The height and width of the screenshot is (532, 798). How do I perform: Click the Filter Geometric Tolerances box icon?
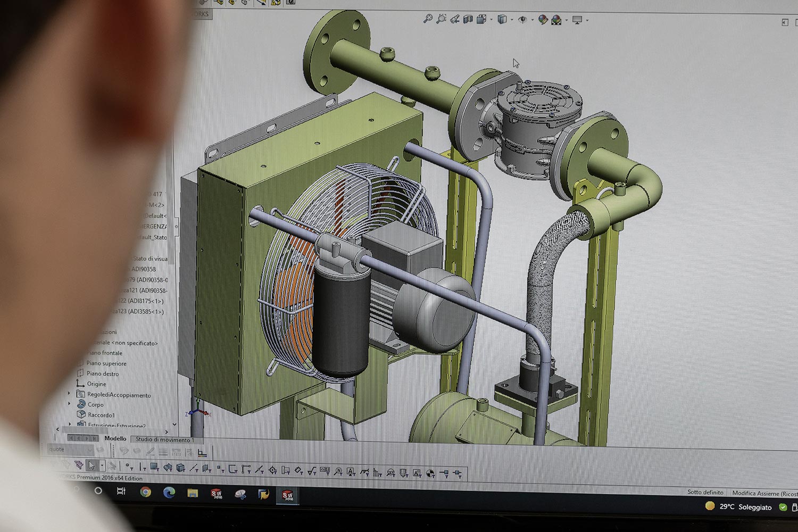[x=325, y=471]
